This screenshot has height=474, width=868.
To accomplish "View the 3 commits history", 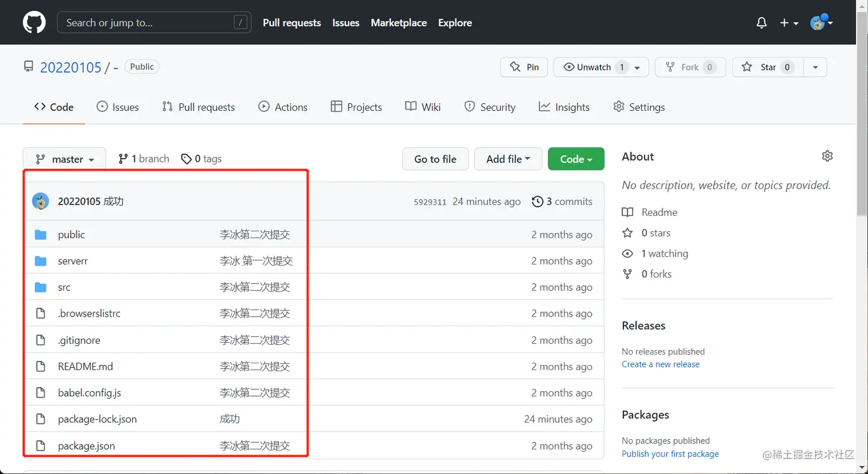I will click(562, 201).
